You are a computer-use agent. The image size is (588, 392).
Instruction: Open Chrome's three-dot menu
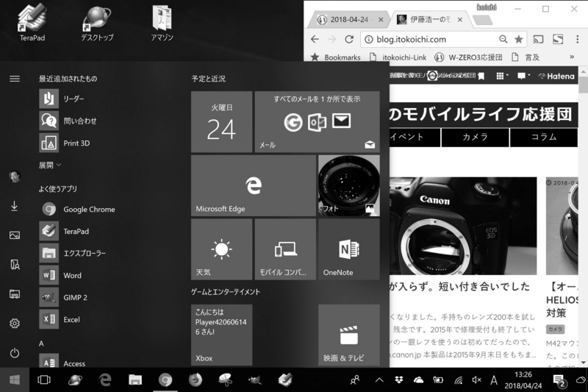[x=578, y=39]
